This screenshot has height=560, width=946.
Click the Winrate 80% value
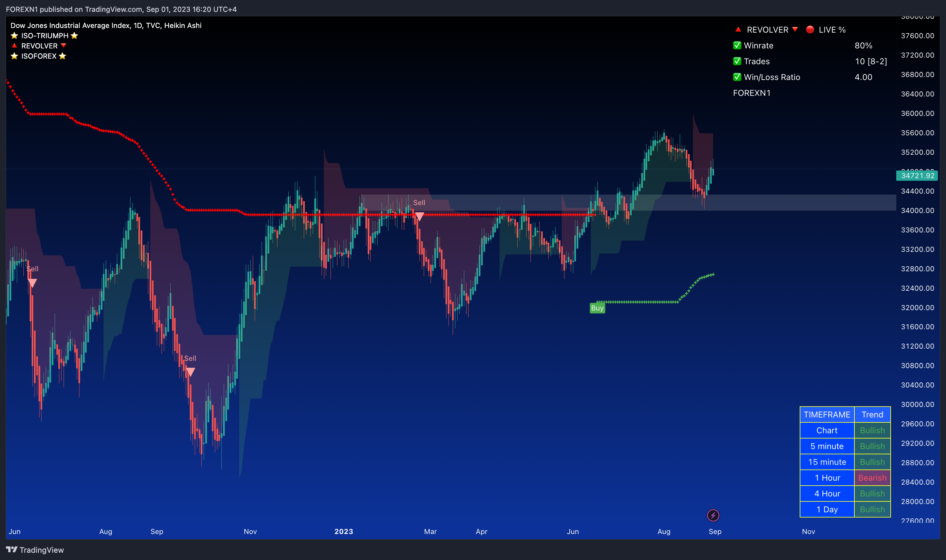click(863, 45)
